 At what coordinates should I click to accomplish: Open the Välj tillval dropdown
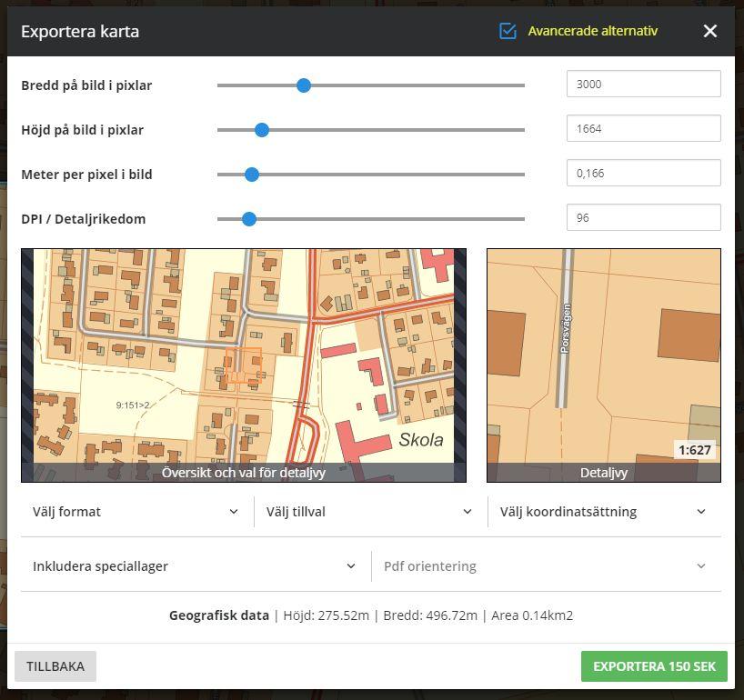pos(369,512)
